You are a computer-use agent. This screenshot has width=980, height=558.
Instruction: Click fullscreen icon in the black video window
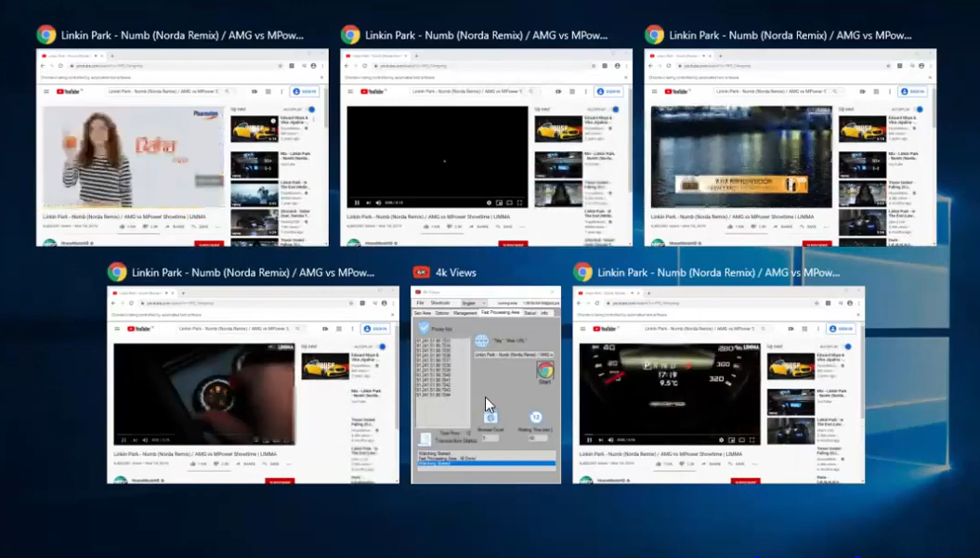[x=520, y=202]
